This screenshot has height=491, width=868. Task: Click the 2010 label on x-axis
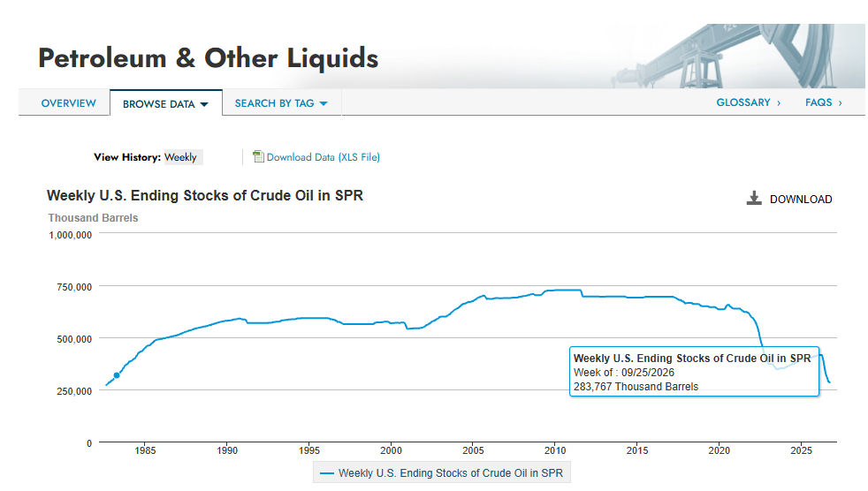[x=555, y=450]
